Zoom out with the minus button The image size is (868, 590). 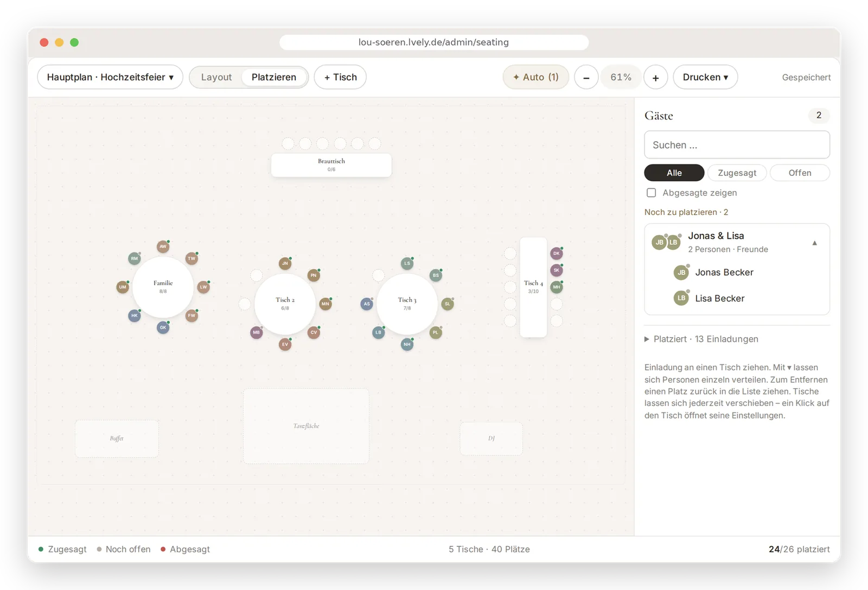coord(586,78)
